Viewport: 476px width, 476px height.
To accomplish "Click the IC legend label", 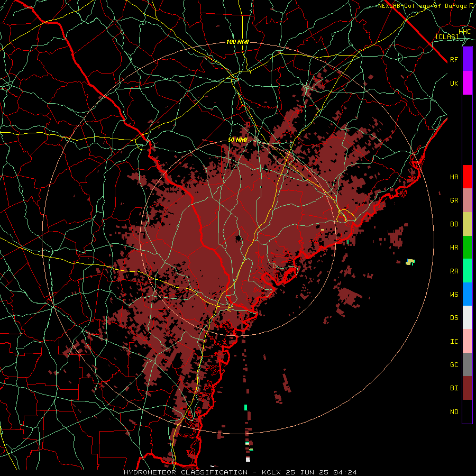I will pos(454,342).
